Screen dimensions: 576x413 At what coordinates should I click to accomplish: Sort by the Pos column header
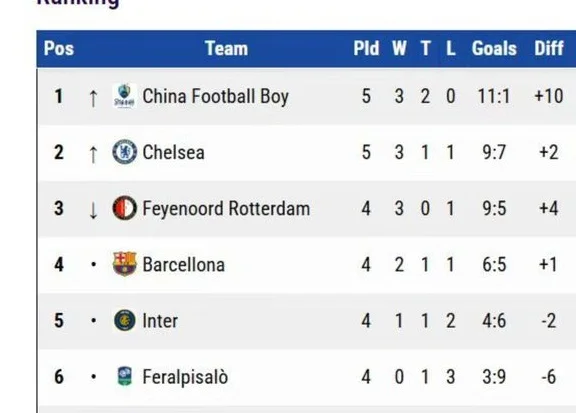tap(59, 49)
